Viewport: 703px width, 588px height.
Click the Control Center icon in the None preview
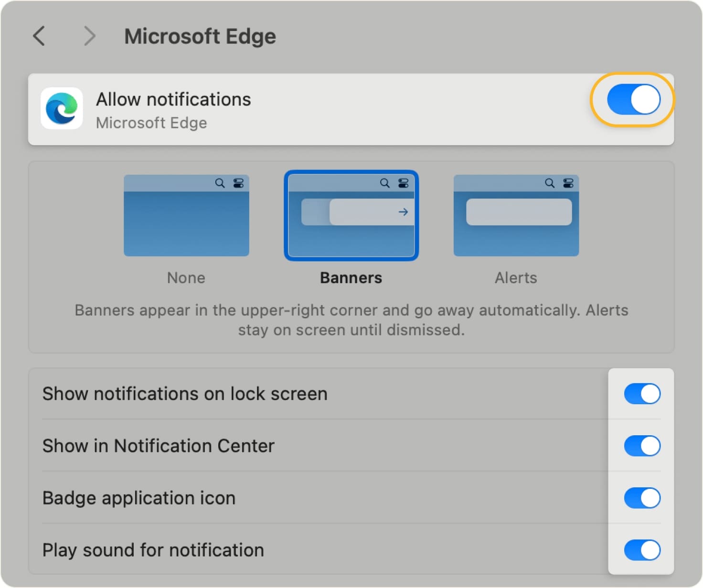pos(239,183)
